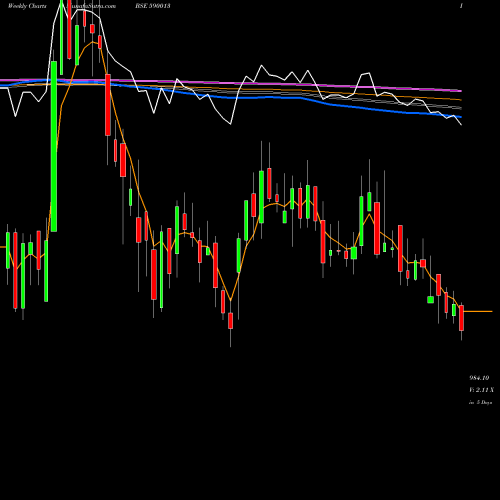This screenshot has height=500, width=500.
Task: Click the "BSE 590013" symbol label
Action: (x=153, y=6)
